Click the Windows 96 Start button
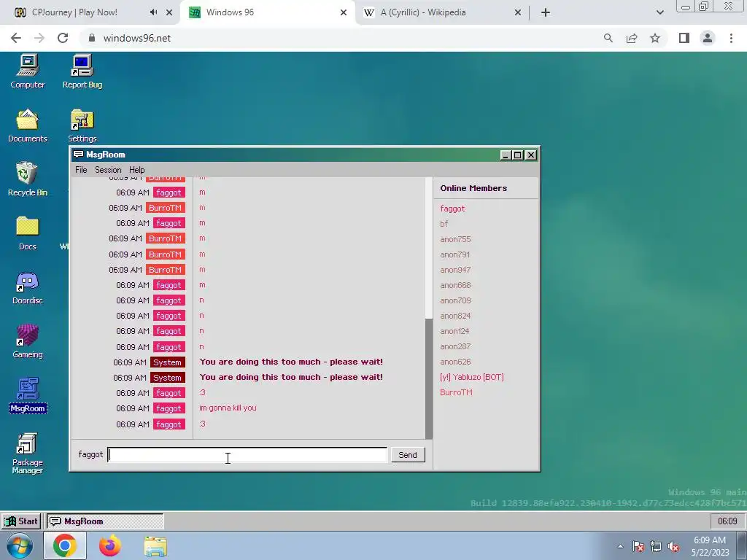The width and height of the screenshot is (747, 560). pos(21,521)
